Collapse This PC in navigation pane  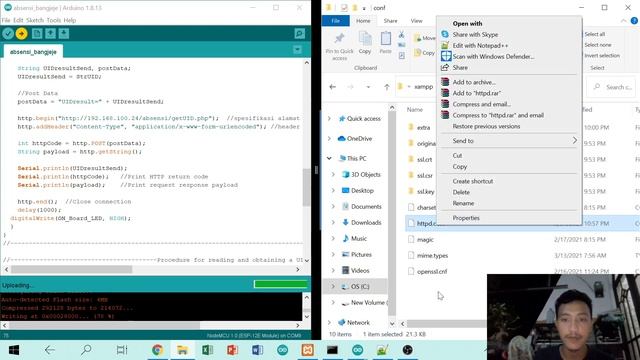coord(329,158)
